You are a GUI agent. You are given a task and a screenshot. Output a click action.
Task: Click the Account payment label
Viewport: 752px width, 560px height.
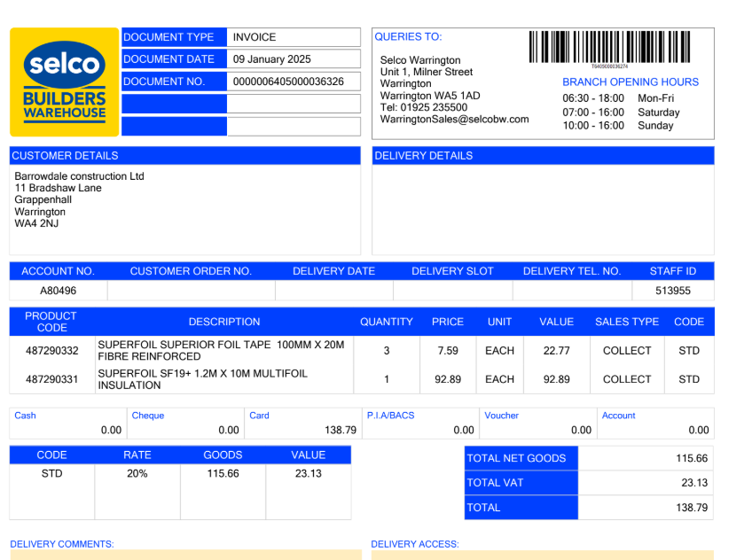(x=618, y=416)
